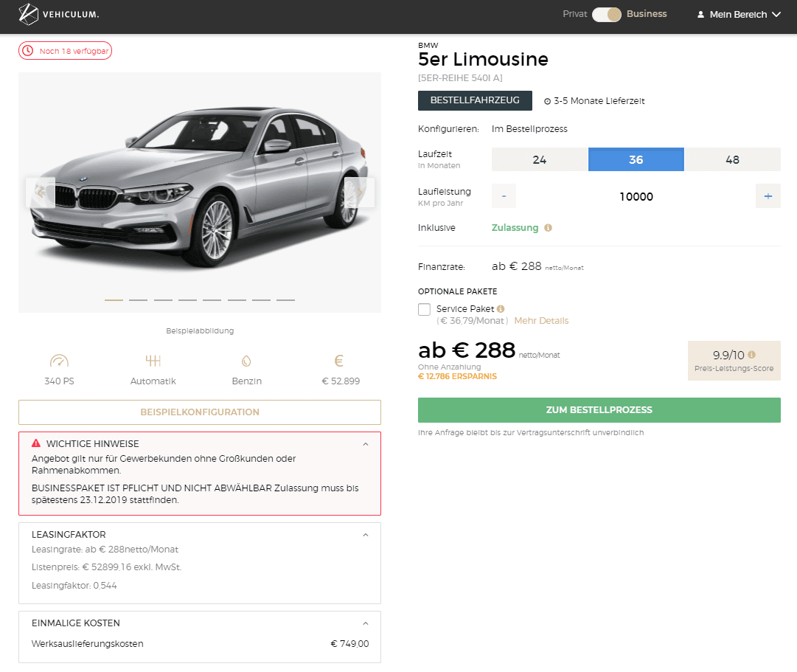Viewport: 797px width, 672px height.
Task: Click the € 12.786 Ersparnis text
Action: (x=457, y=376)
